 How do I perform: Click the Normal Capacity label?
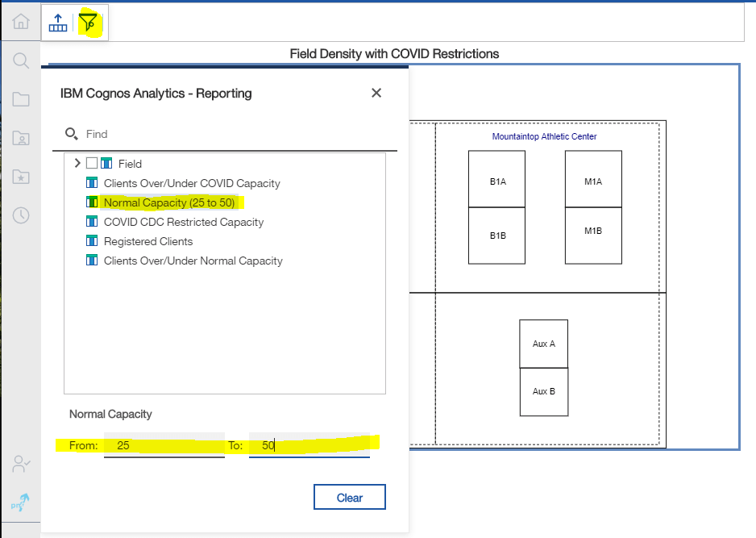click(x=110, y=414)
